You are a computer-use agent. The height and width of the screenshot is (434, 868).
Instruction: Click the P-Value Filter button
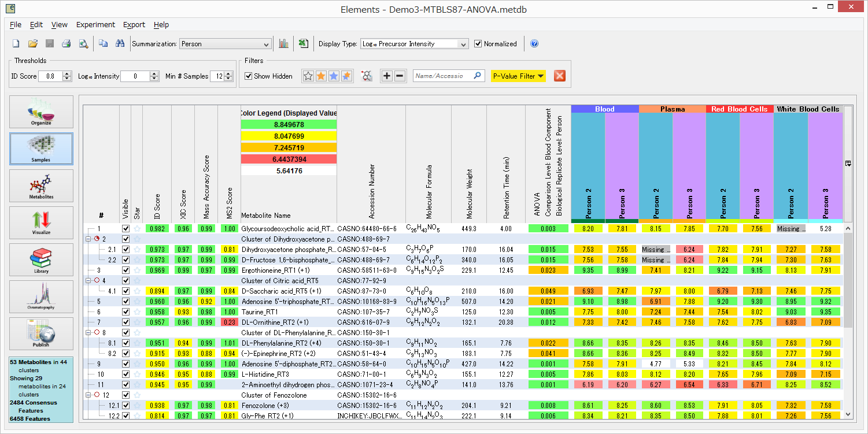[518, 76]
